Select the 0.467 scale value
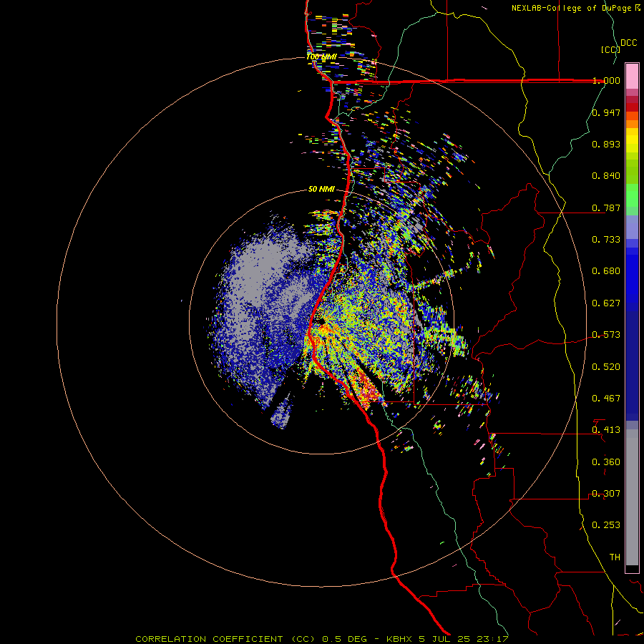 [x=606, y=399]
